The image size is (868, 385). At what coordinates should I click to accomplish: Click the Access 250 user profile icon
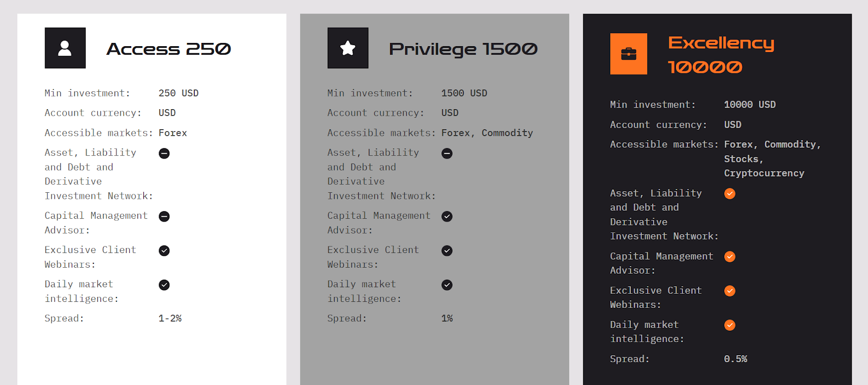tap(65, 48)
